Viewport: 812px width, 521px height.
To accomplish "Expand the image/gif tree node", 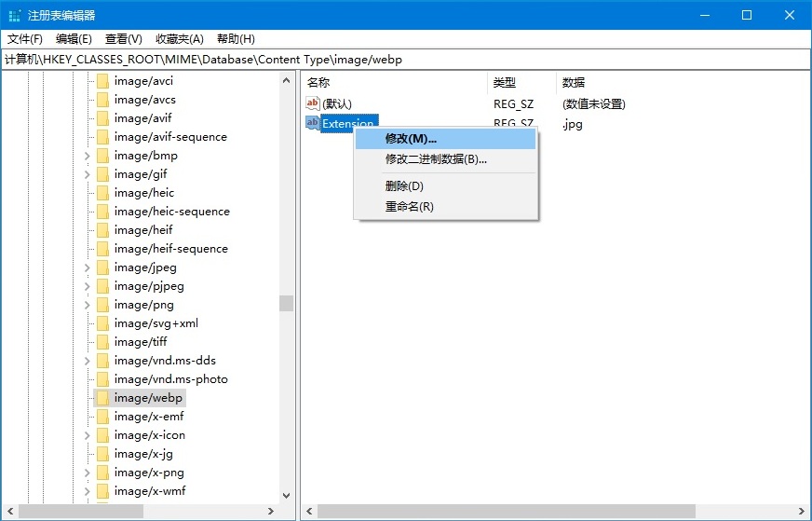I will pos(87,174).
